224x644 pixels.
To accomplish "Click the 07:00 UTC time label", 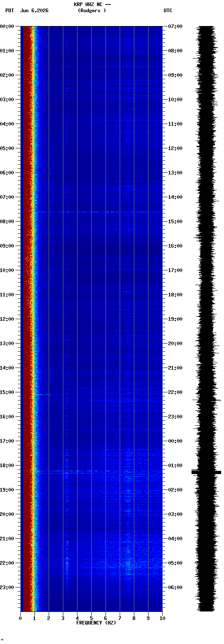I will click(175, 26).
